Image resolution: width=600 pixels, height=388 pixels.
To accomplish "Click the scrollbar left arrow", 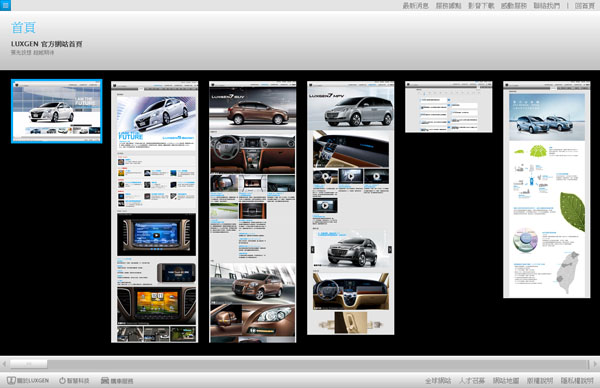I will click(x=4, y=364).
